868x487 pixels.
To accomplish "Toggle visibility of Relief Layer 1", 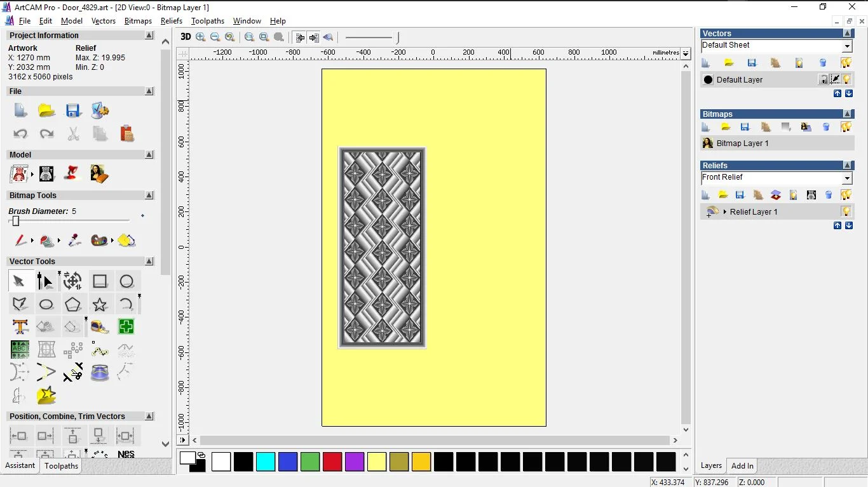I will [x=846, y=211].
